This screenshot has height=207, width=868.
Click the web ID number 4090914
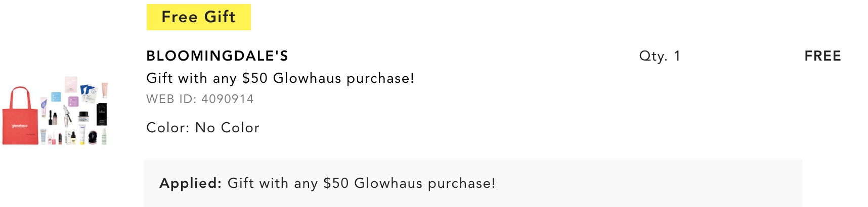pyautogui.click(x=228, y=99)
